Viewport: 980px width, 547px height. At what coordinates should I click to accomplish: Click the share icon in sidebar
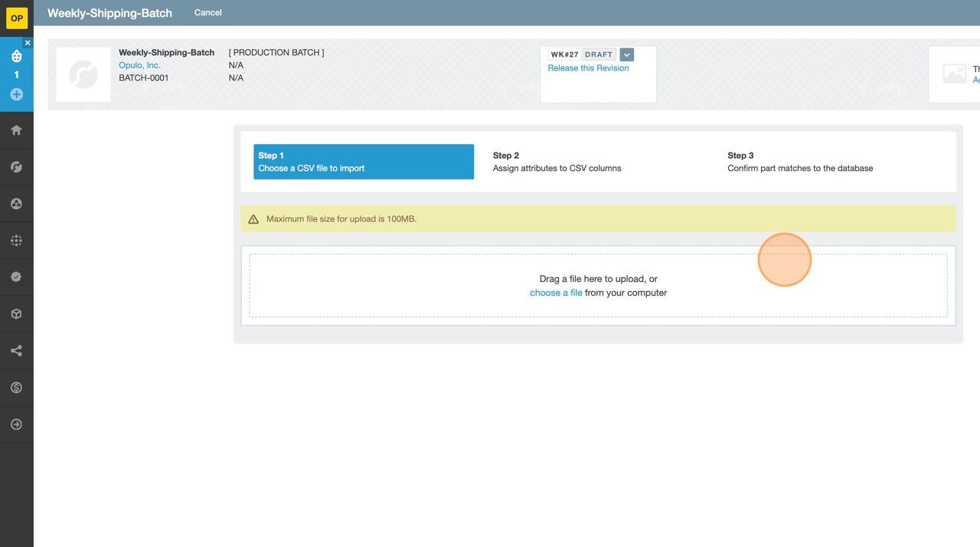tap(16, 351)
